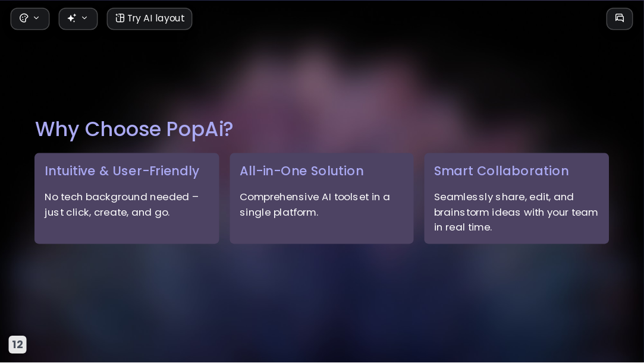The width and height of the screenshot is (644, 363).
Task: Click the 'Comprehensive AI toolset' description text
Action: (315, 205)
